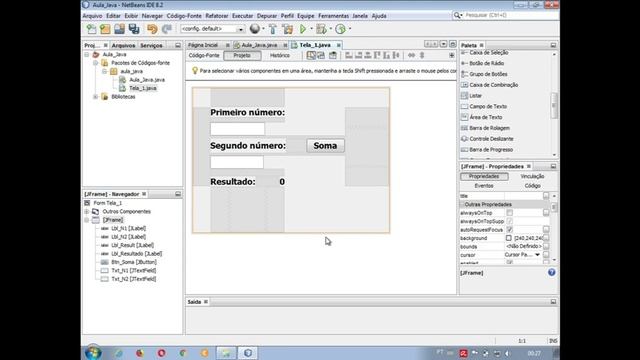Click the globe browser icon in the toolbar

(x=255, y=29)
